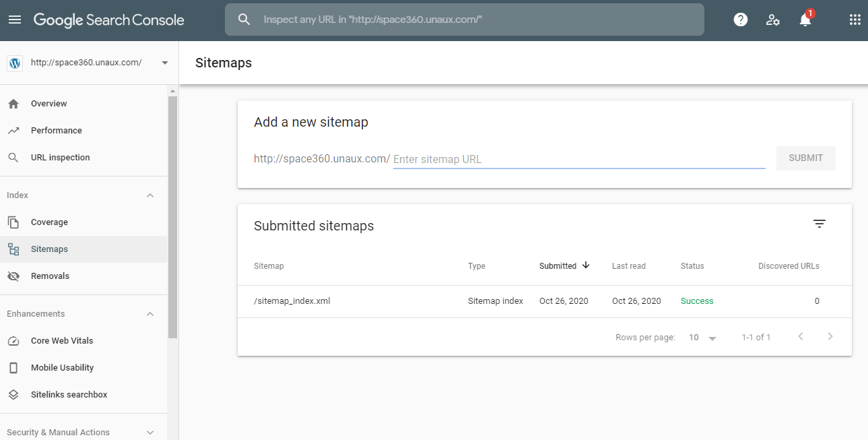The height and width of the screenshot is (440, 868).
Task: Change the Rows per page dropdown
Action: [x=702, y=337]
